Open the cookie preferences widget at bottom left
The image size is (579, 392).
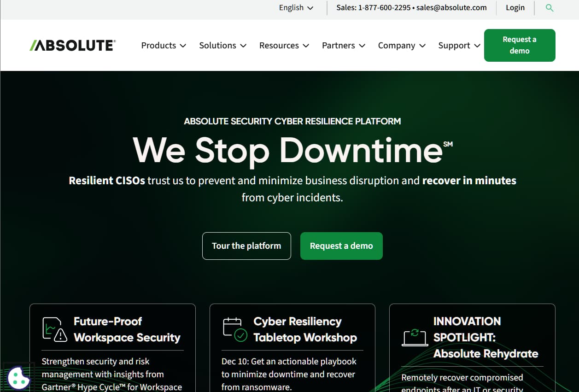(x=19, y=378)
